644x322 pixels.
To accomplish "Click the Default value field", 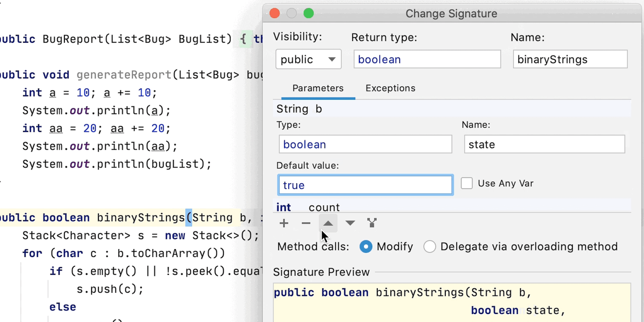I will [x=365, y=185].
